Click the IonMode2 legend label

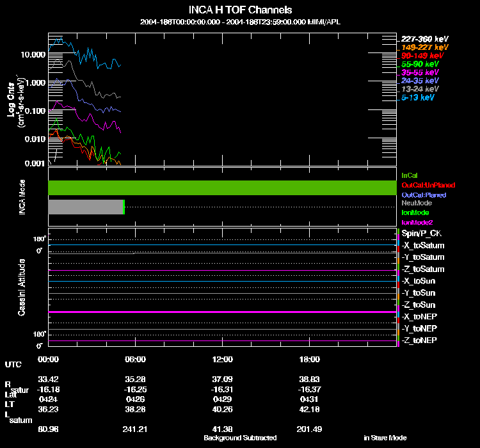point(417,222)
